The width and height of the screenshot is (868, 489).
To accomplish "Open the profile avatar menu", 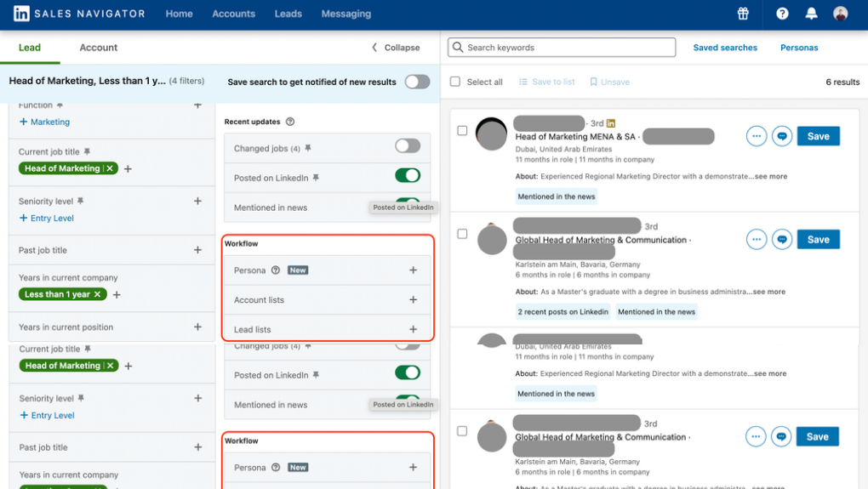I will pos(840,14).
